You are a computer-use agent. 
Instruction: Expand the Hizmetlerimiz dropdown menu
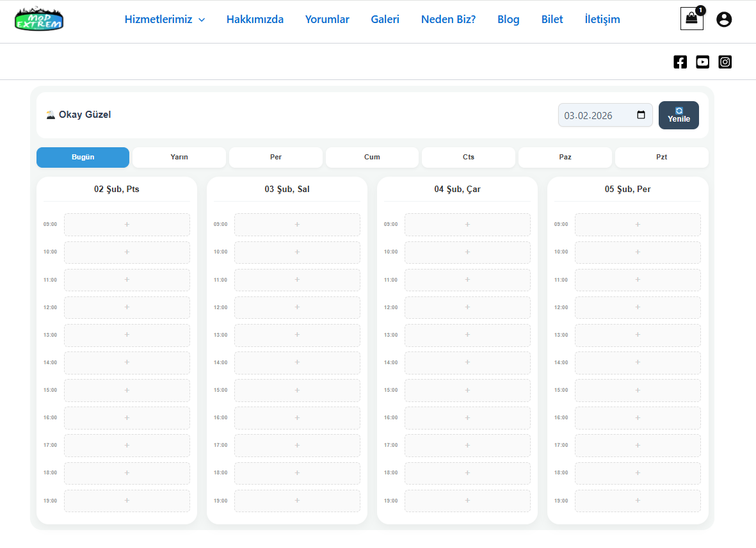coord(165,19)
